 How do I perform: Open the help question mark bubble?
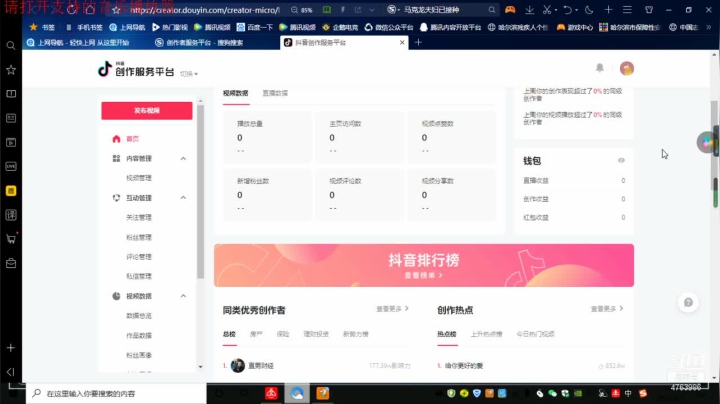click(688, 303)
